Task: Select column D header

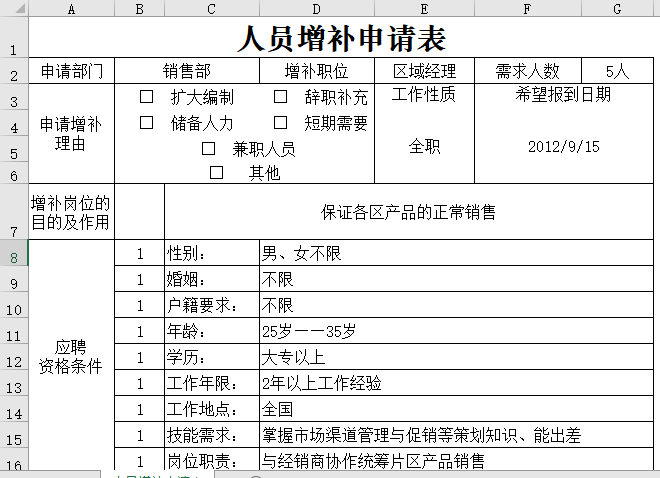Action: coord(316,9)
